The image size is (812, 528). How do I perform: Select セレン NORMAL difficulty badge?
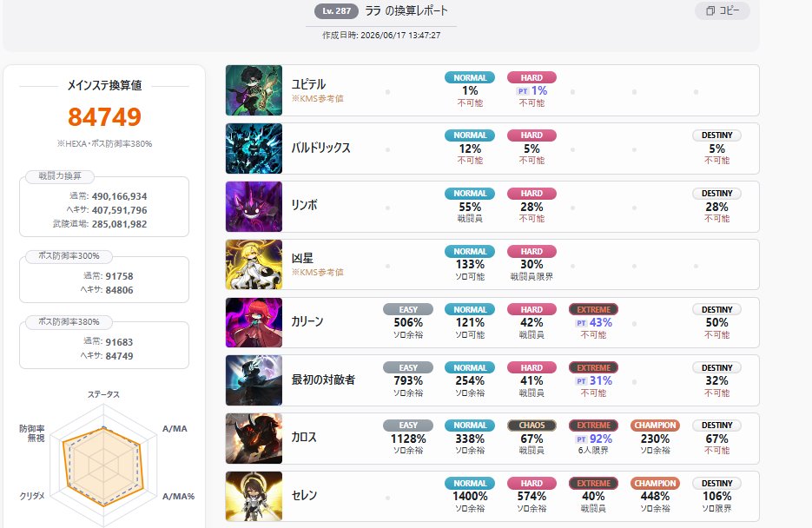tap(470, 483)
